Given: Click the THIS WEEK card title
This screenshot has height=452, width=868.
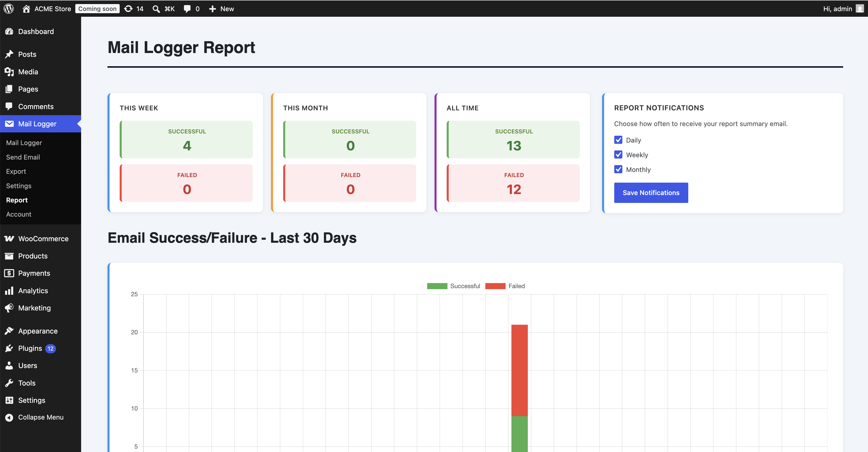Looking at the screenshot, I should pos(139,108).
